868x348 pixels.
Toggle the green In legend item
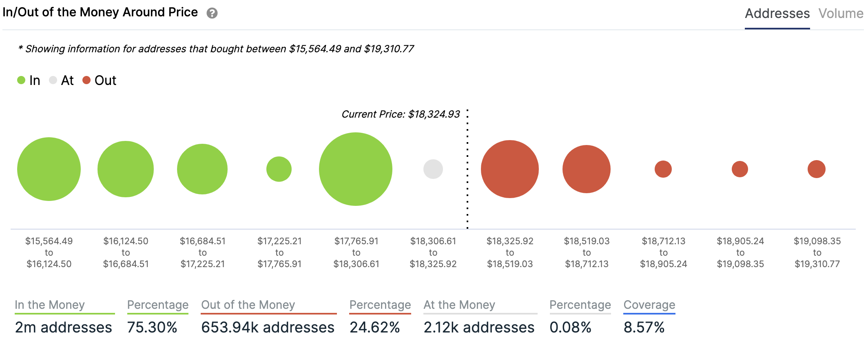(29, 80)
